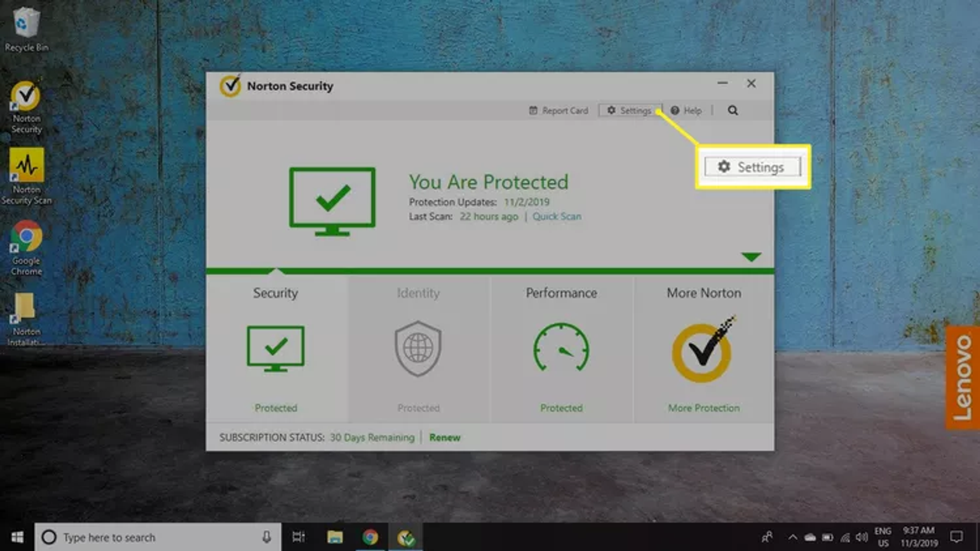Open the Google Chrome desktop shortcut

click(26, 248)
